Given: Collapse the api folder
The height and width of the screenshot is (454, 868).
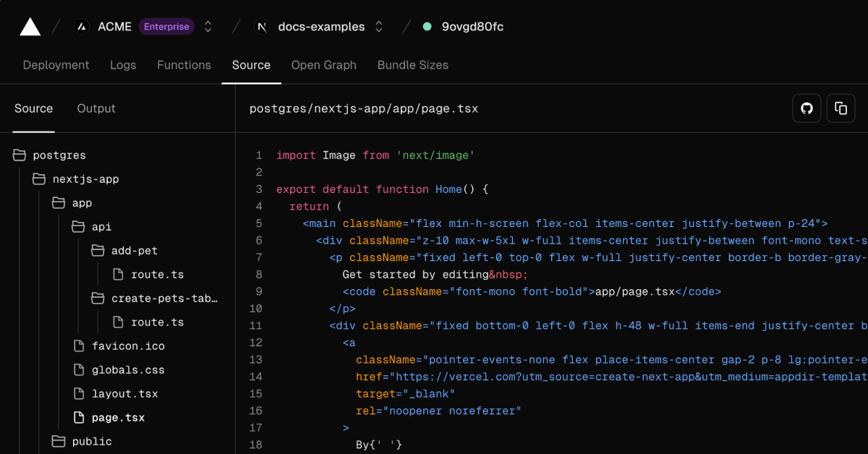Looking at the screenshot, I should point(78,227).
